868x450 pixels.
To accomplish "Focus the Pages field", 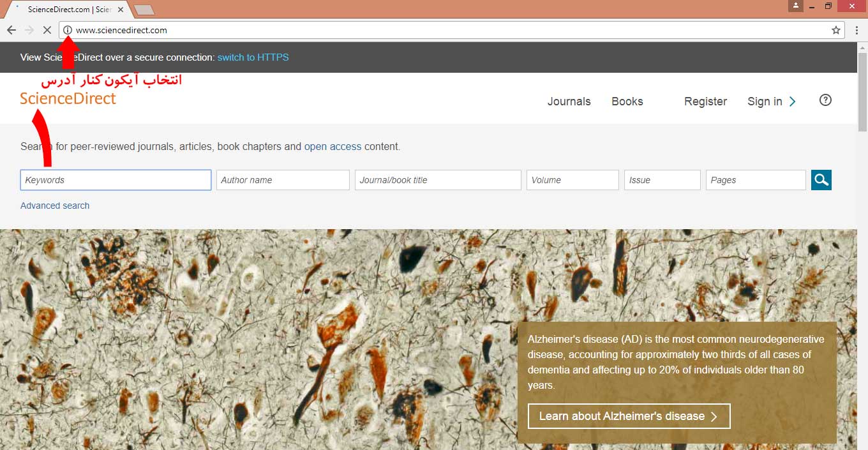I will pos(756,180).
